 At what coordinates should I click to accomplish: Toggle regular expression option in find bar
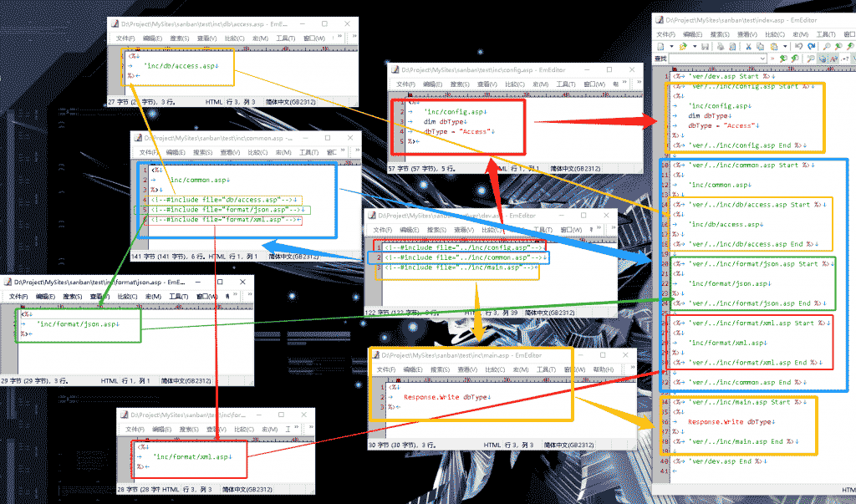coord(844,59)
